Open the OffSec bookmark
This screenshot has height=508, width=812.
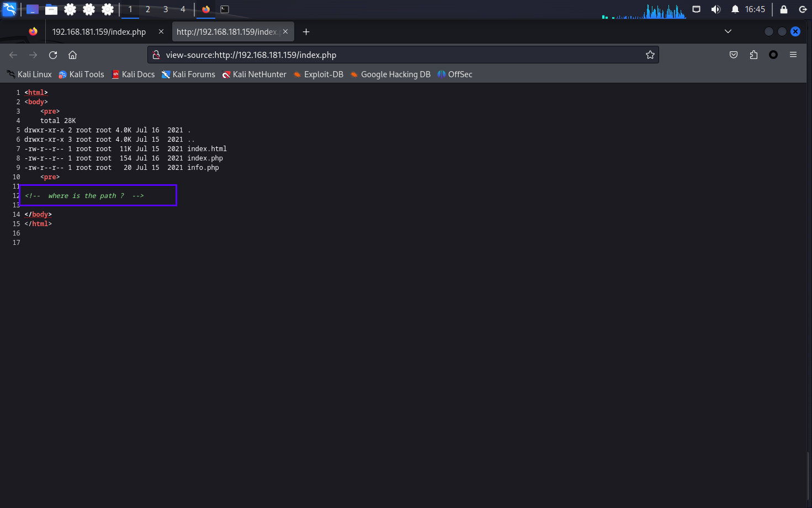coord(455,74)
